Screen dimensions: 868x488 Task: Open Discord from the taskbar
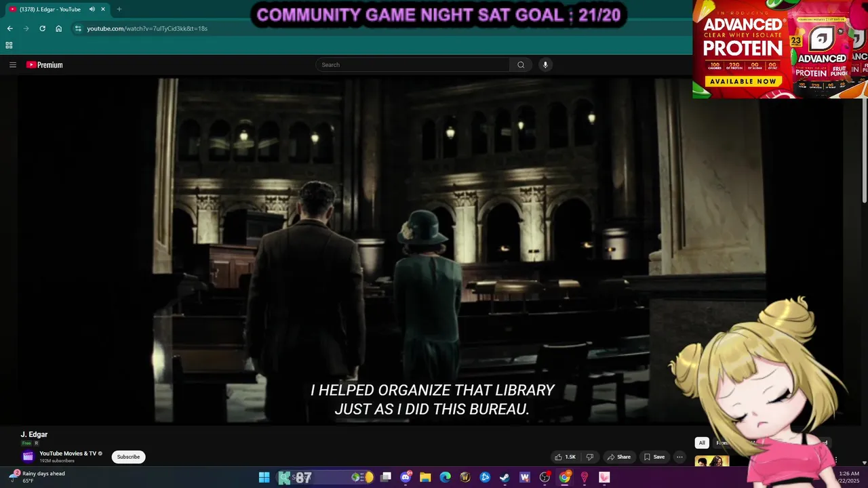pyautogui.click(x=406, y=478)
